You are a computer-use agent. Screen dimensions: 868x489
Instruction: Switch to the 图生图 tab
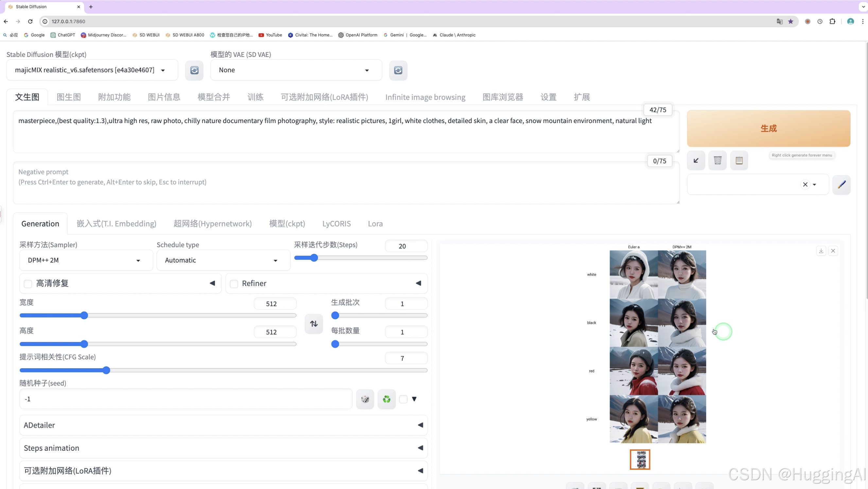(x=69, y=97)
